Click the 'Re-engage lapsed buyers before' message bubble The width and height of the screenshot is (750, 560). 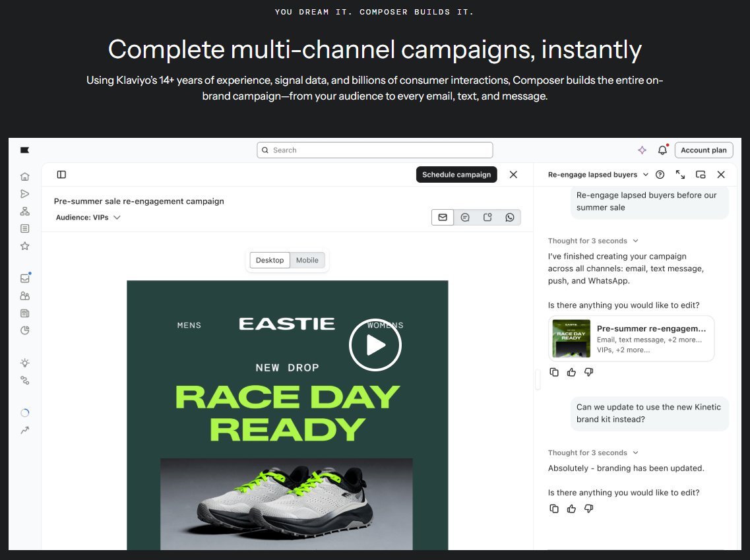650,201
